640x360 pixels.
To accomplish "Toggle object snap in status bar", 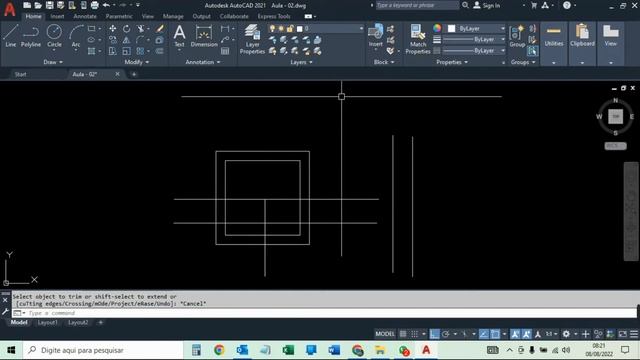I will click(x=495, y=334).
